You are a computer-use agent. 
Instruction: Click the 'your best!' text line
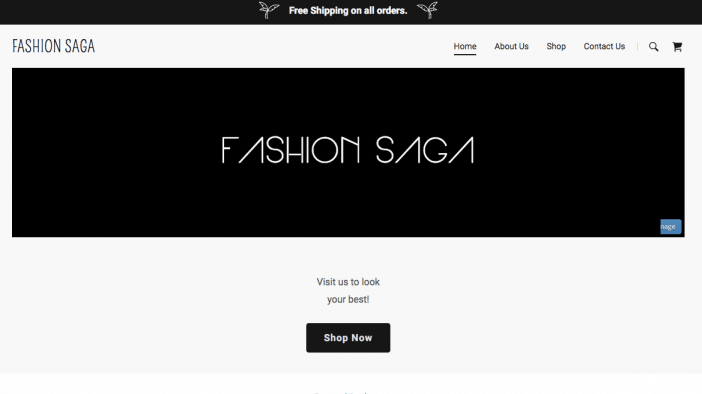pos(348,299)
